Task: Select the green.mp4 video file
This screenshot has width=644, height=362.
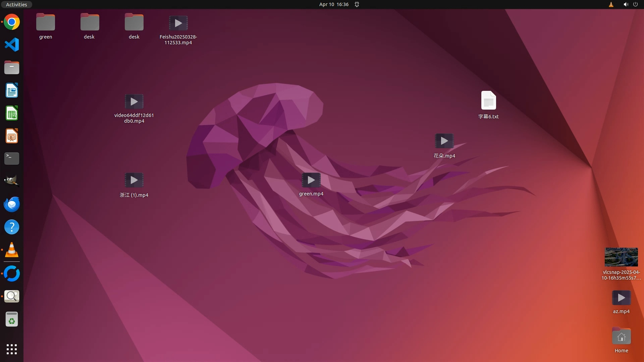Action: tap(311, 180)
